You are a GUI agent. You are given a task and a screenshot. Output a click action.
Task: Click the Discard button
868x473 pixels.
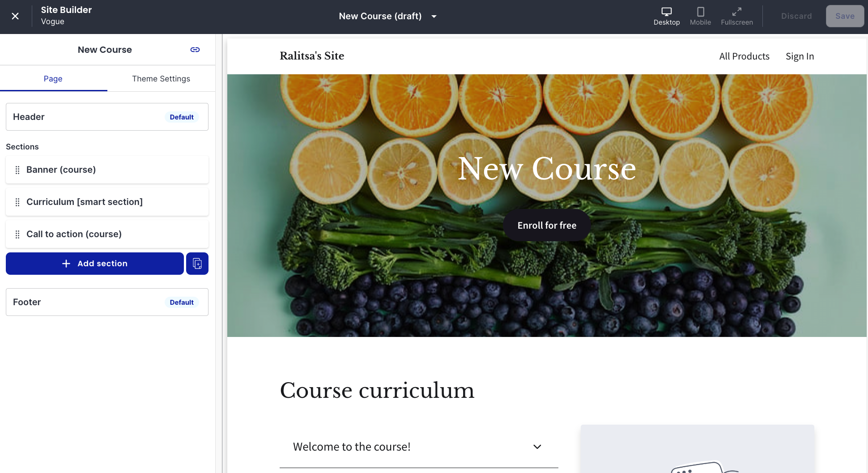tap(796, 16)
